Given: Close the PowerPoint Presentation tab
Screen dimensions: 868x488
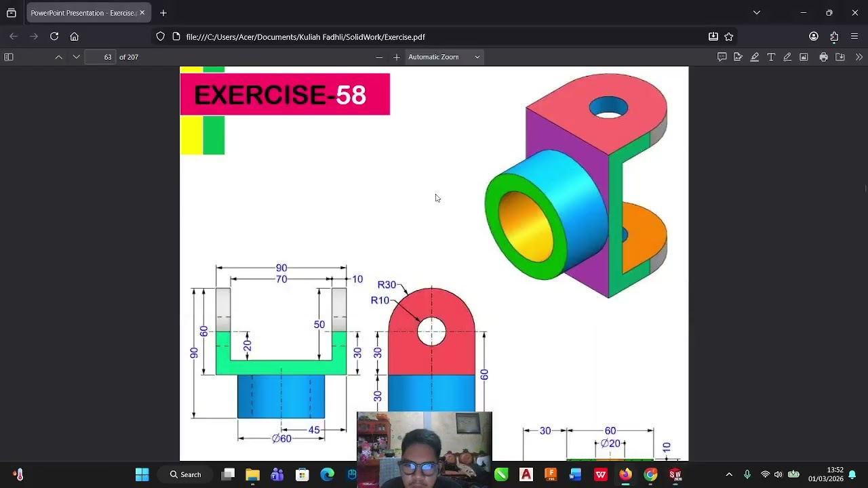Looking at the screenshot, I should pyautogui.click(x=142, y=13).
